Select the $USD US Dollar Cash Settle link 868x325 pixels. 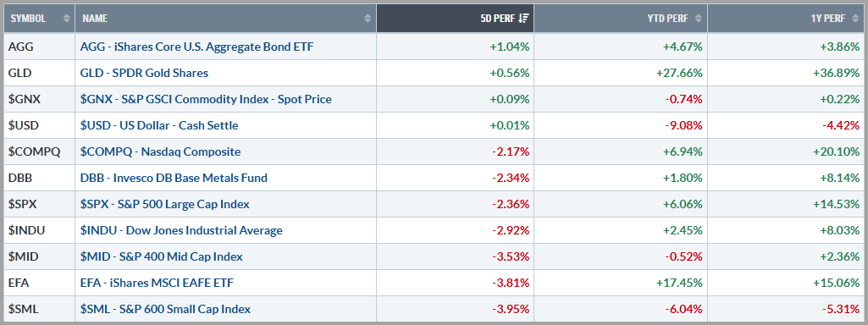coord(160,125)
